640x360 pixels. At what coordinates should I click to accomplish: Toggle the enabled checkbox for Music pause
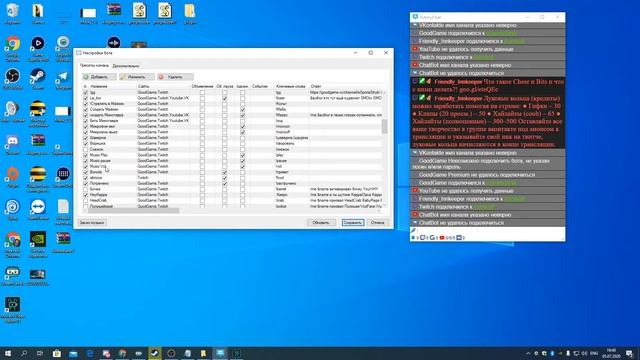(x=85, y=161)
